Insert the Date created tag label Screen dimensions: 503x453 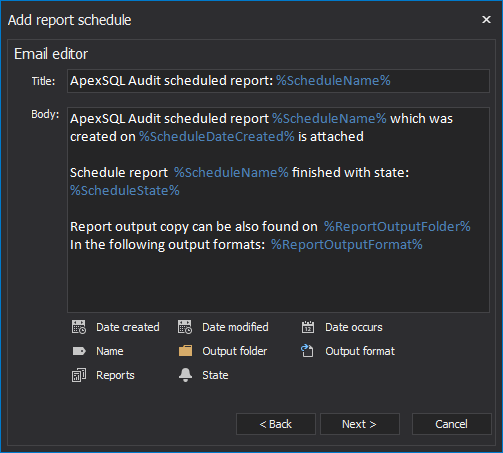[x=128, y=327]
